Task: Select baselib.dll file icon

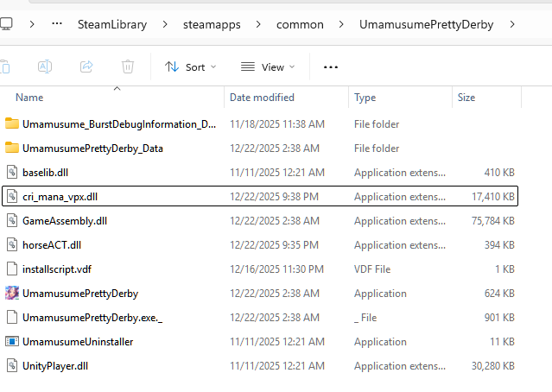Action: (12, 172)
